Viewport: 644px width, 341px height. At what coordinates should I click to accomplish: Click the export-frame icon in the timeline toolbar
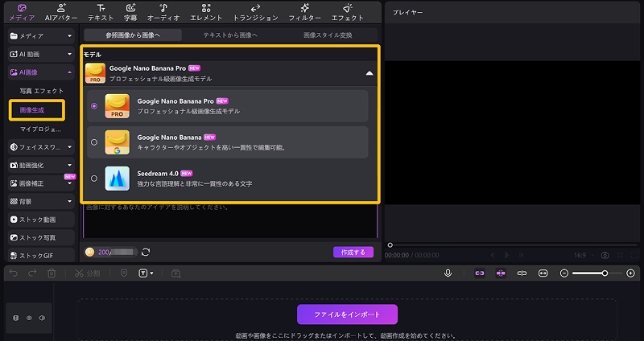(175, 273)
